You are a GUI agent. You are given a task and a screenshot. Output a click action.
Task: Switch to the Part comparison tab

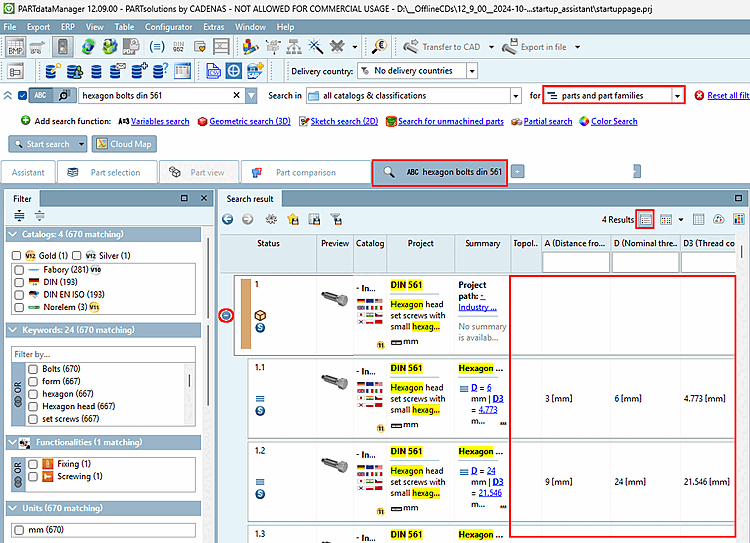(x=306, y=172)
